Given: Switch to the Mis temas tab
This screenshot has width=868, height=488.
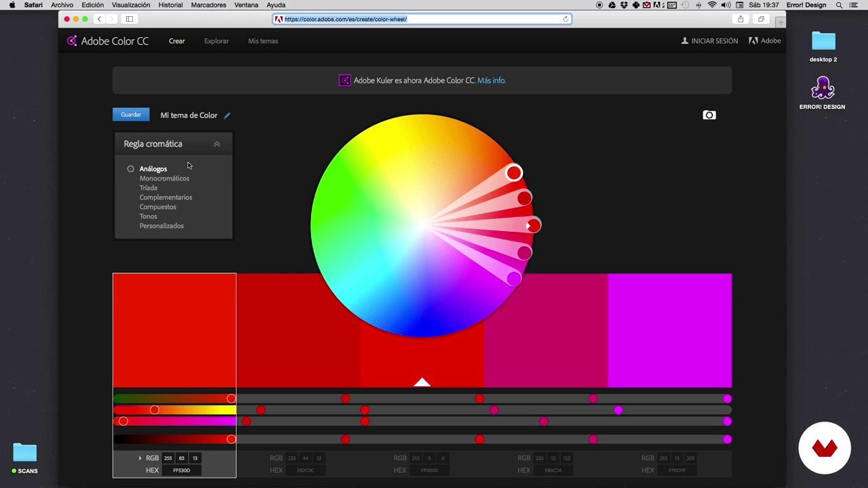Looking at the screenshot, I should pos(263,41).
